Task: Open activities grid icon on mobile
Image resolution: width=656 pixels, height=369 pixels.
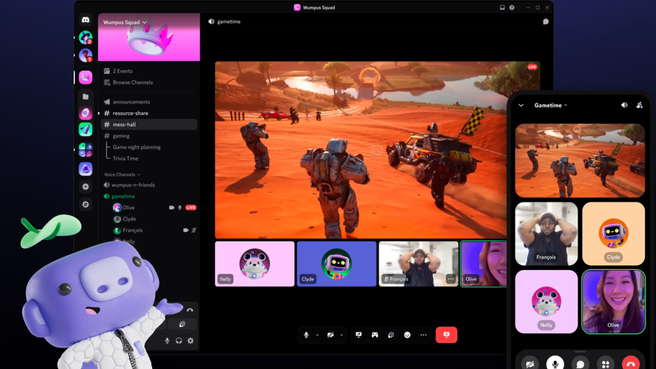Action: click(605, 364)
